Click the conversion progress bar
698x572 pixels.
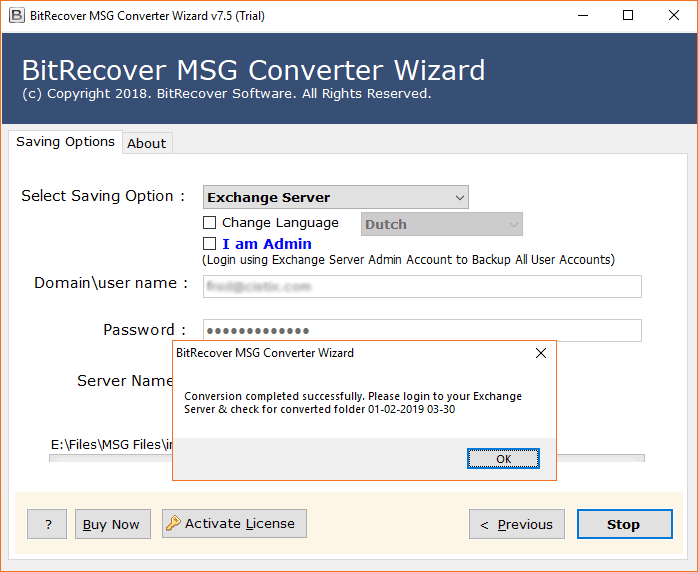(x=600, y=458)
